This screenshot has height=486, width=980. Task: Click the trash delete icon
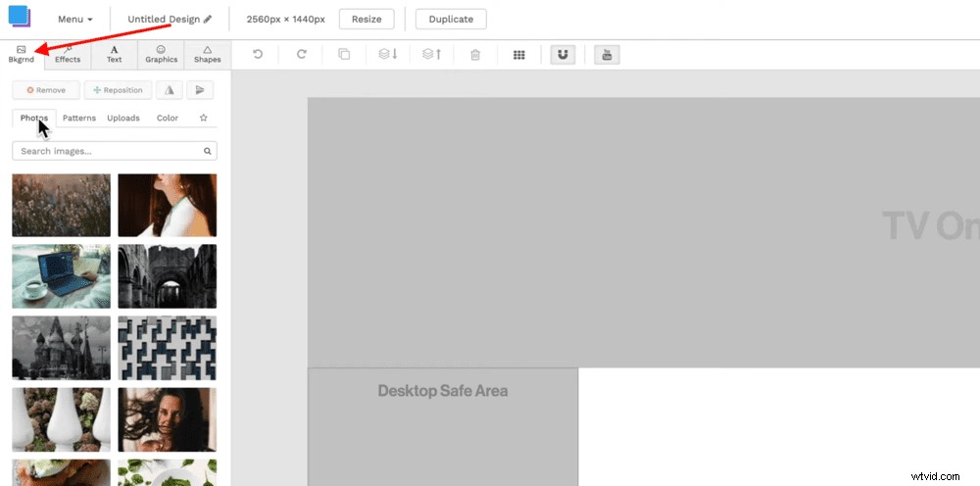point(475,55)
